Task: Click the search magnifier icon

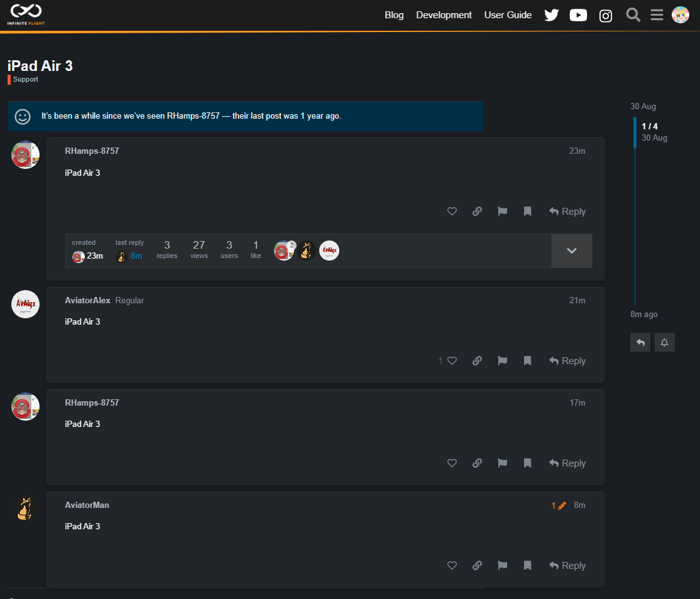Action: [x=633, y=15]
